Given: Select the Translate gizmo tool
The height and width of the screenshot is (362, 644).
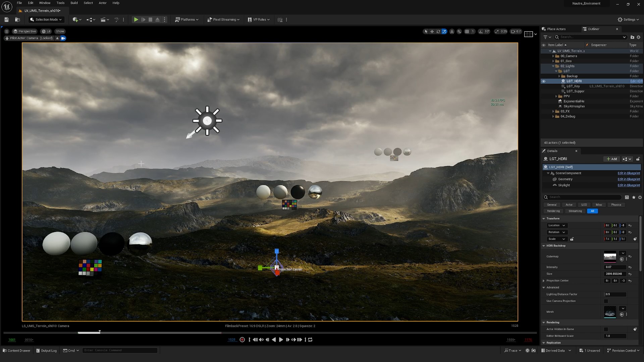Looking at the screenshot, I should click(432, 32).
